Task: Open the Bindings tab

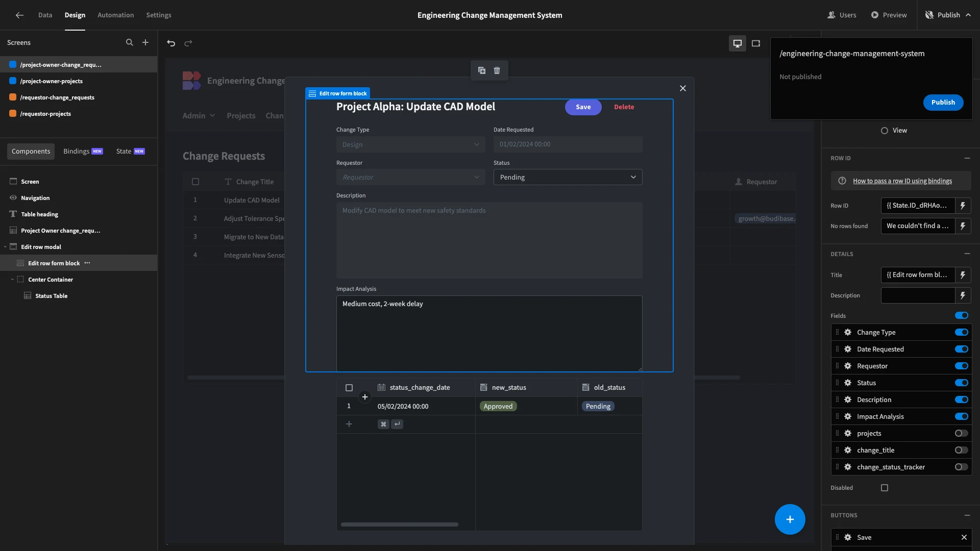Action: coord(83,152)
